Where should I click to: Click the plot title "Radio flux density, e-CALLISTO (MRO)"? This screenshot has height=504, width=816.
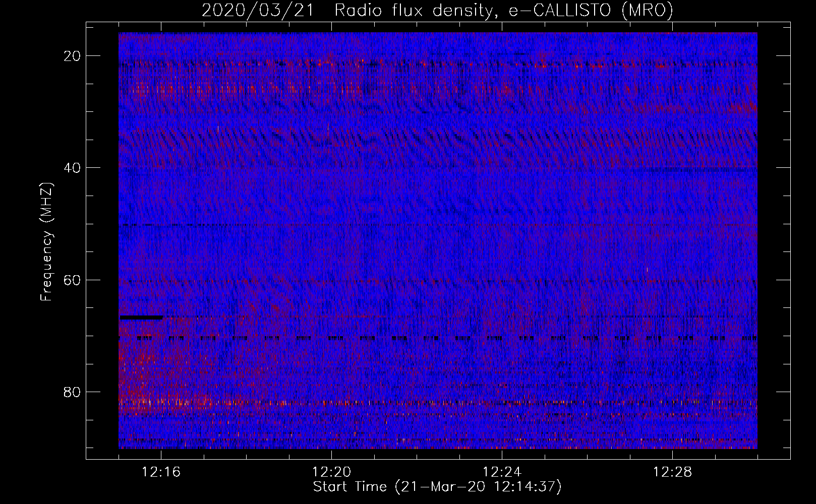click(x=504, y=11)
